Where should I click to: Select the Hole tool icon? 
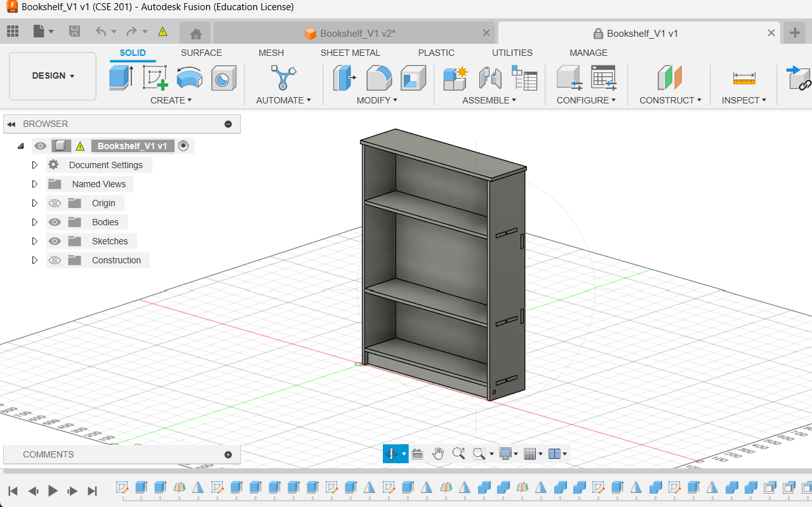pos(223,78)
